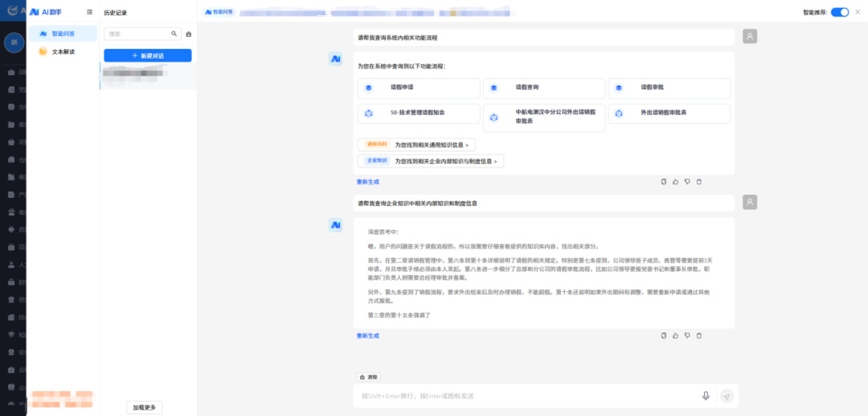The width and height of the screenshot is (868, 416).
Task: Open the 请假申请 function card
Action: (419, 88)
